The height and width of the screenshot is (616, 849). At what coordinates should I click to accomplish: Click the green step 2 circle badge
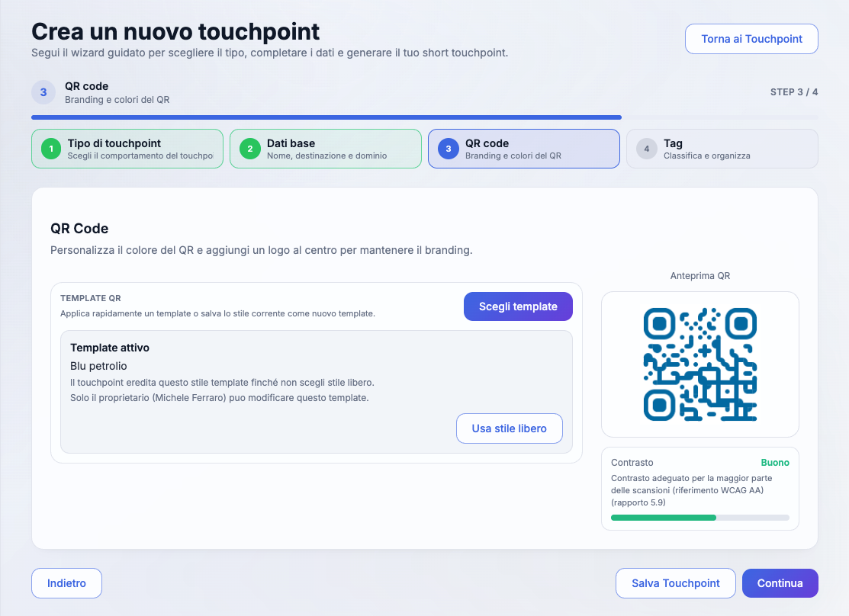coord(250,149)
